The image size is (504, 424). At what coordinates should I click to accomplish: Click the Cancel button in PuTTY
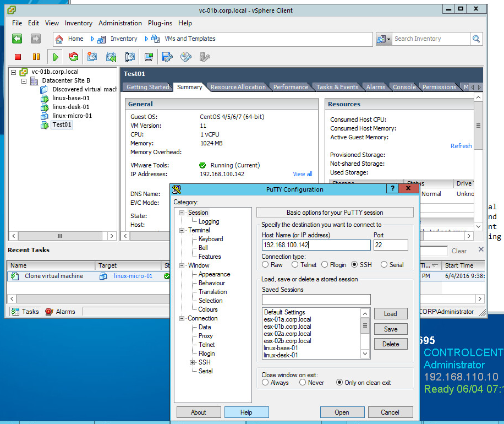[390, 412]
